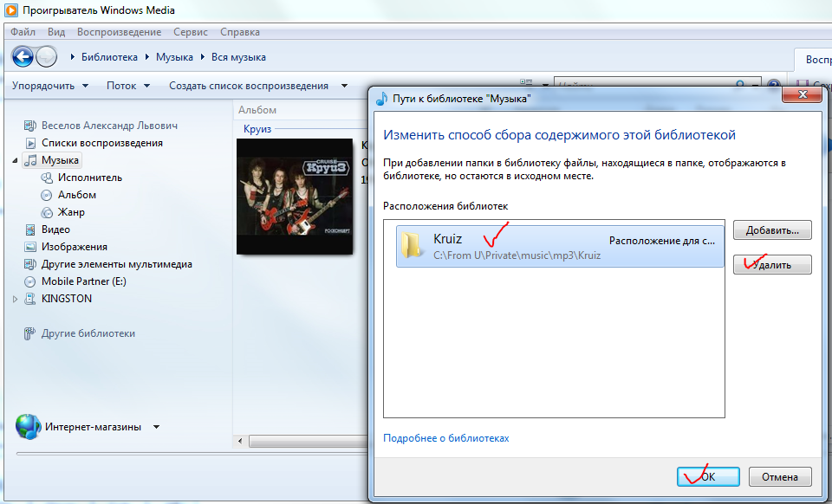Open Другие библиотеки
This screenshot has height=504, width=832.
click(88, 333)
